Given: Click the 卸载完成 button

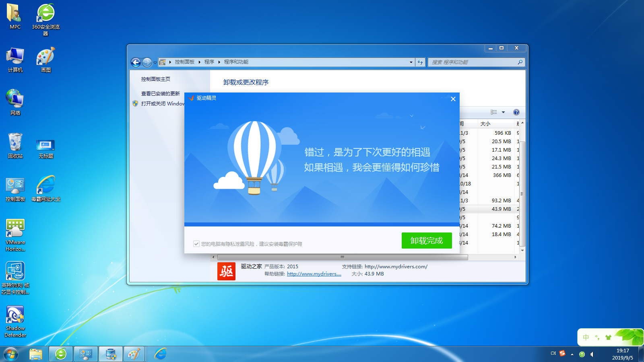Looking at the screenshot, I should (427, 241).
